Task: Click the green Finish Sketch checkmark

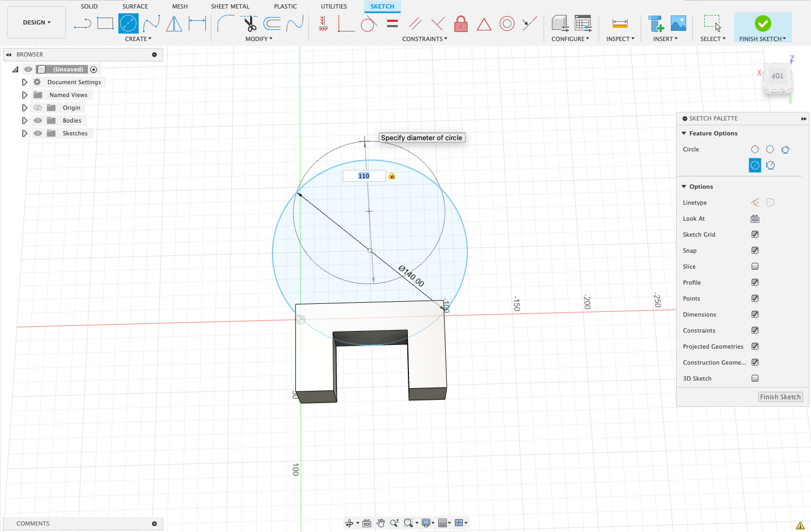Action: (763, 23)
